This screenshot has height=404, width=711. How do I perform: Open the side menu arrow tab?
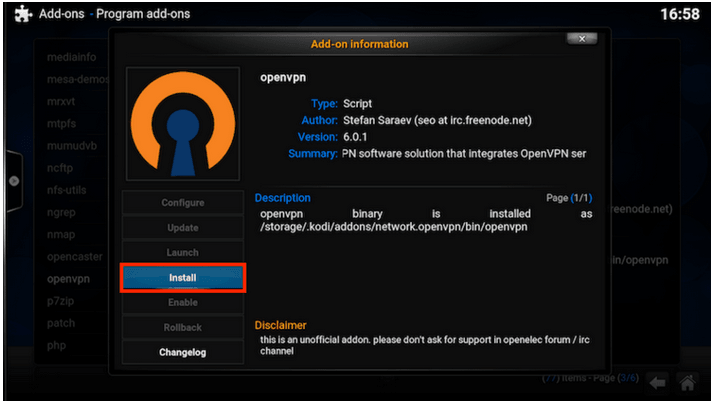[14, 181]
